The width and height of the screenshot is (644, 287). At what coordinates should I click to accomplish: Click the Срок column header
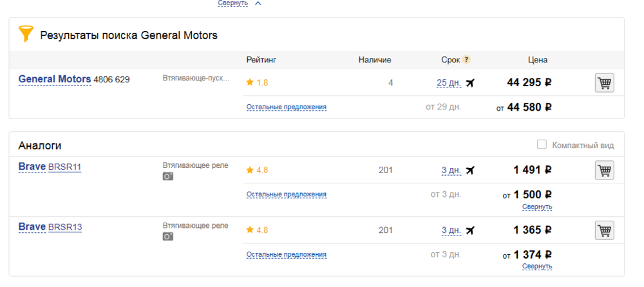pos(451,60)
